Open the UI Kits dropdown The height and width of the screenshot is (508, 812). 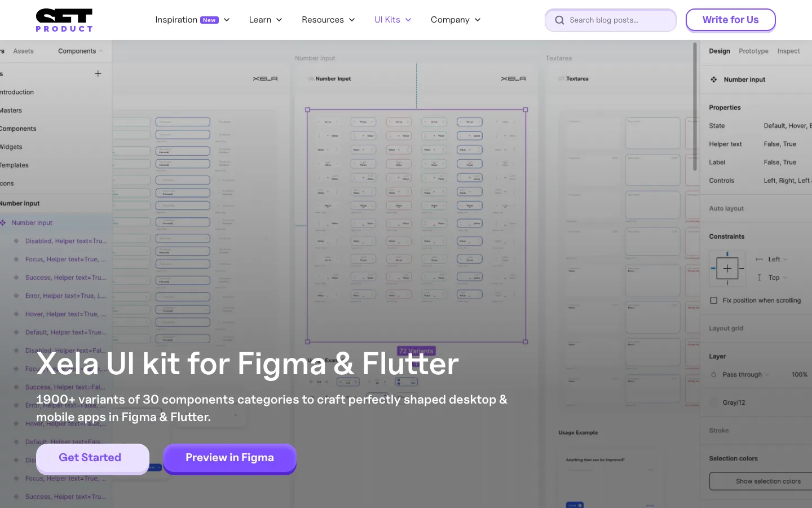coord(393,20)
